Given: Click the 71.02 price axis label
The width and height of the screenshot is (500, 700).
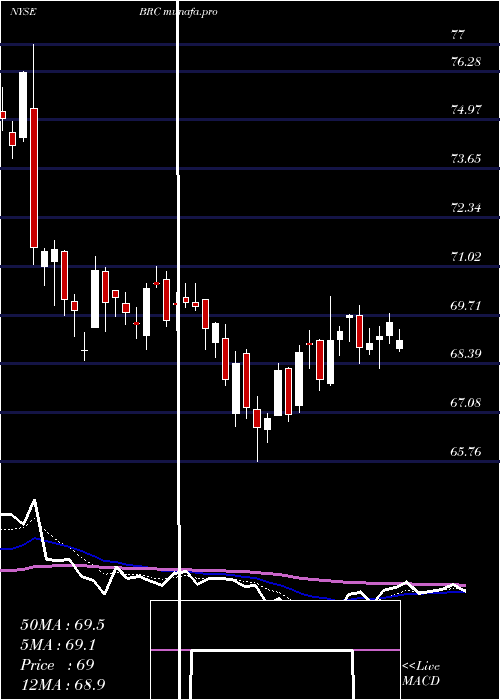Looking at the screenshot, I should tap(466, 257).
